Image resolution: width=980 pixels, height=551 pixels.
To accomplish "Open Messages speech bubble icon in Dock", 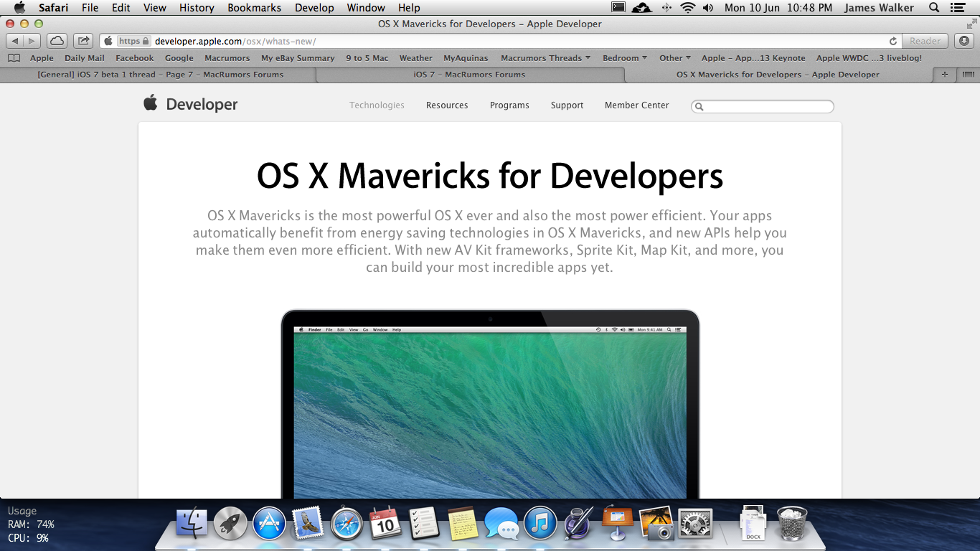I will click(501, 523).
